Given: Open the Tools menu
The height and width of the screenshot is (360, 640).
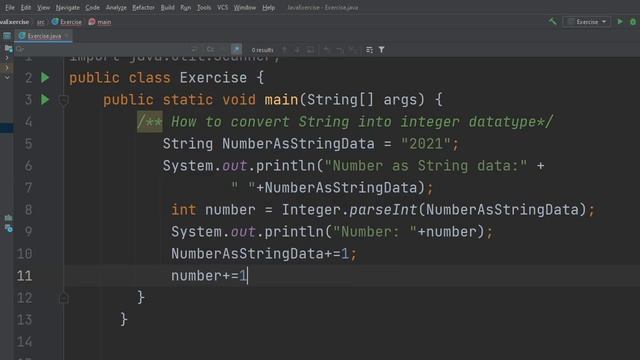Looking at the screenshot, I should click(x=204, y=7).
